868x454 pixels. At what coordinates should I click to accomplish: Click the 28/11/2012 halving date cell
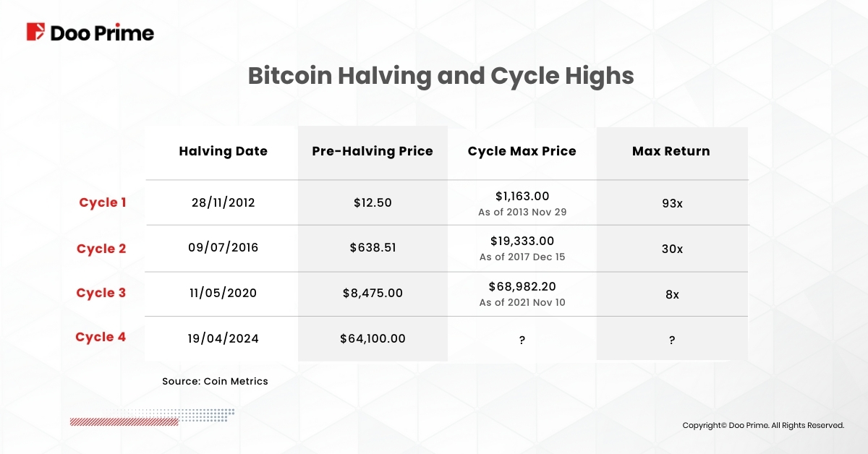223,203
